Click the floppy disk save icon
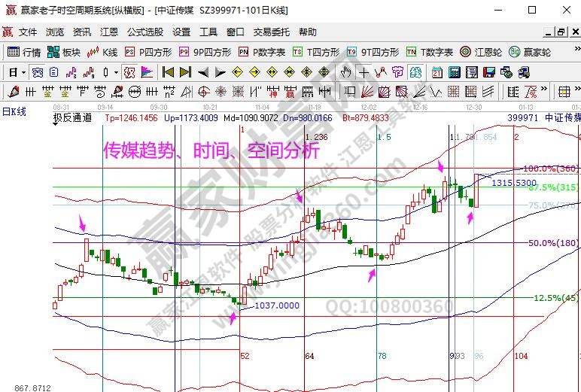Image resolution: width=581 pixels, height=392 pixels. click(x=489, y=72)
